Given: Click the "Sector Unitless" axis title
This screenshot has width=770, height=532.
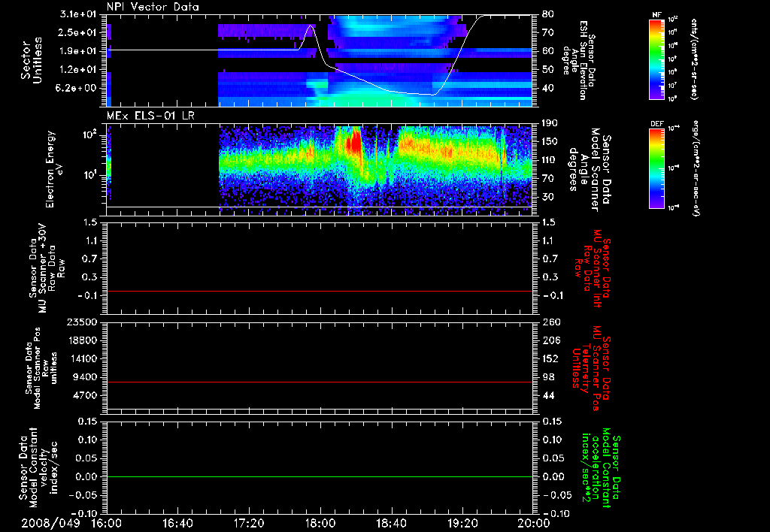Looking at the screenshot, I should tap(32, 60).
